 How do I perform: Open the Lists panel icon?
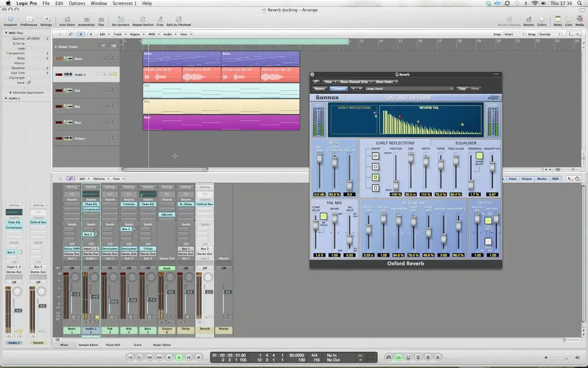[569, 21]
